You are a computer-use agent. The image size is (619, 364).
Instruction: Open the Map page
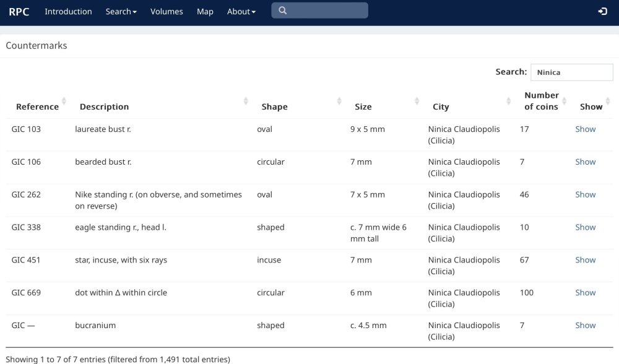[x=205, y=11]
